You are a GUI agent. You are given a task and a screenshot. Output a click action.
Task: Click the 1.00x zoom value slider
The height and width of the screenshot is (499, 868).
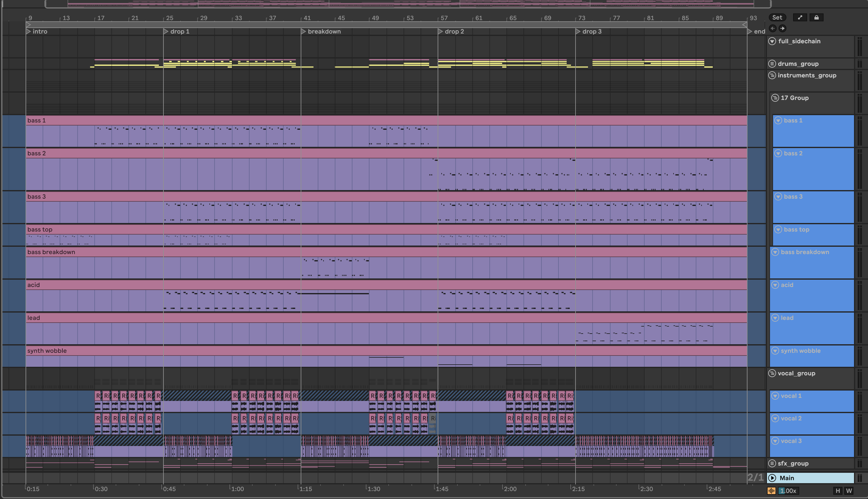(788, 491)
